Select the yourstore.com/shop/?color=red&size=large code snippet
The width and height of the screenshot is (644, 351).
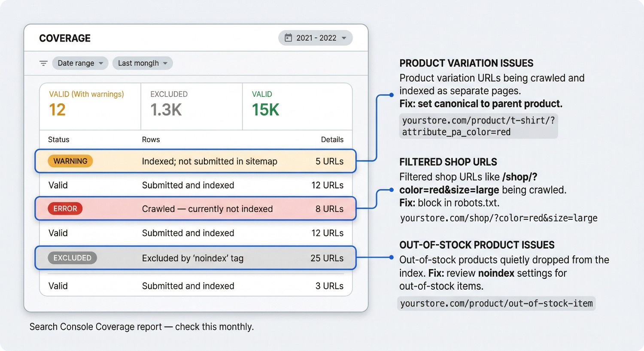coord(498,218)
